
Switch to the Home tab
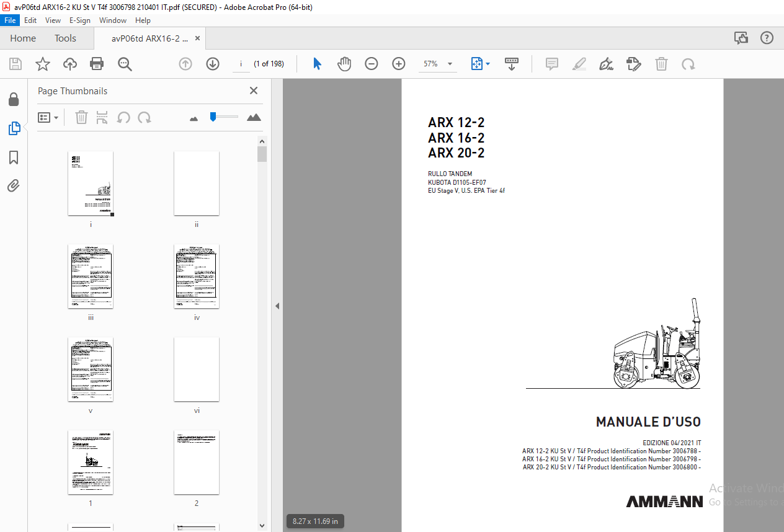tap(23, 38)
